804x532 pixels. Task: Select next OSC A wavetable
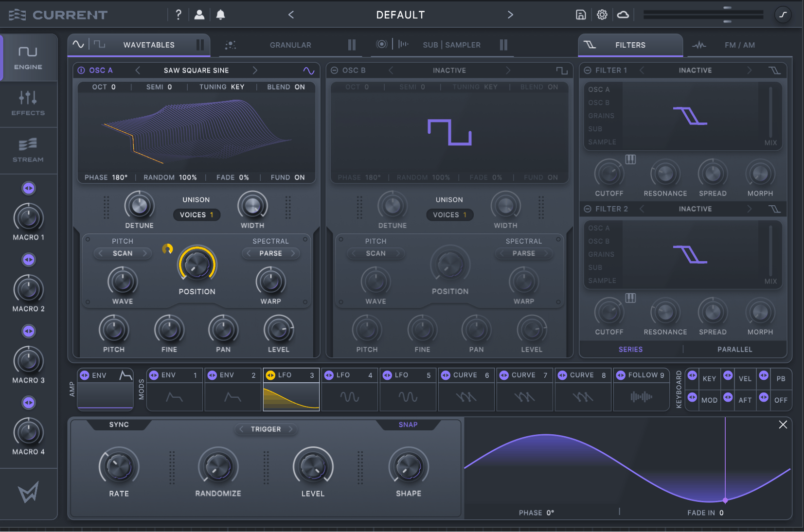click(x=255, y=71)
